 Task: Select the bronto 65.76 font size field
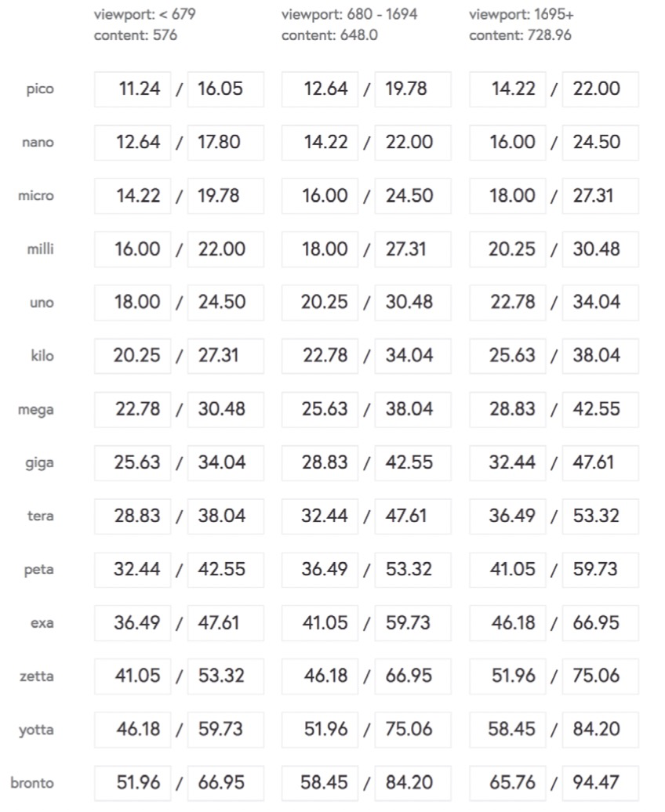[507, 783]
